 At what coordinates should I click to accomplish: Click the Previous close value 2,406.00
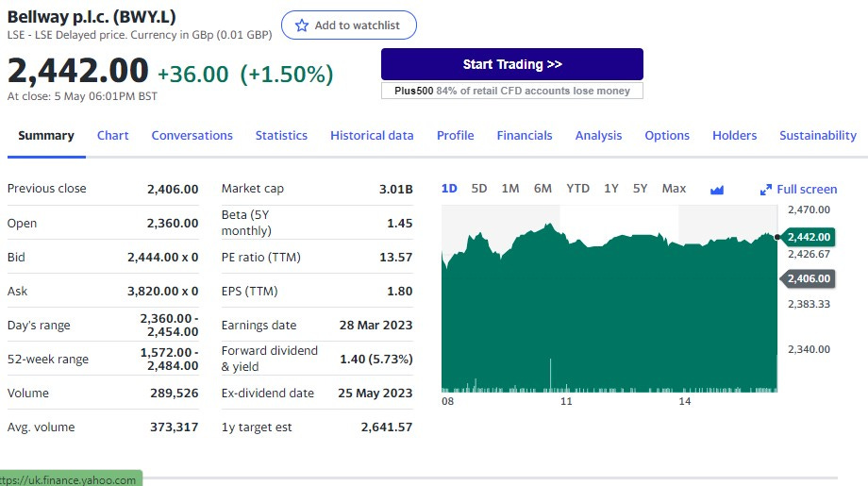click(x=173, y=190)
